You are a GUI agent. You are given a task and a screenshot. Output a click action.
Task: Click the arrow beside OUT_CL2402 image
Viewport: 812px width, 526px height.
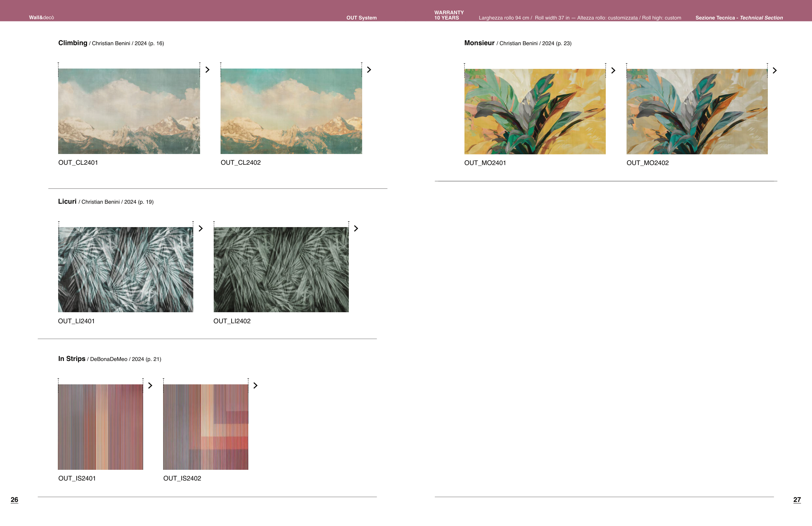369,70
